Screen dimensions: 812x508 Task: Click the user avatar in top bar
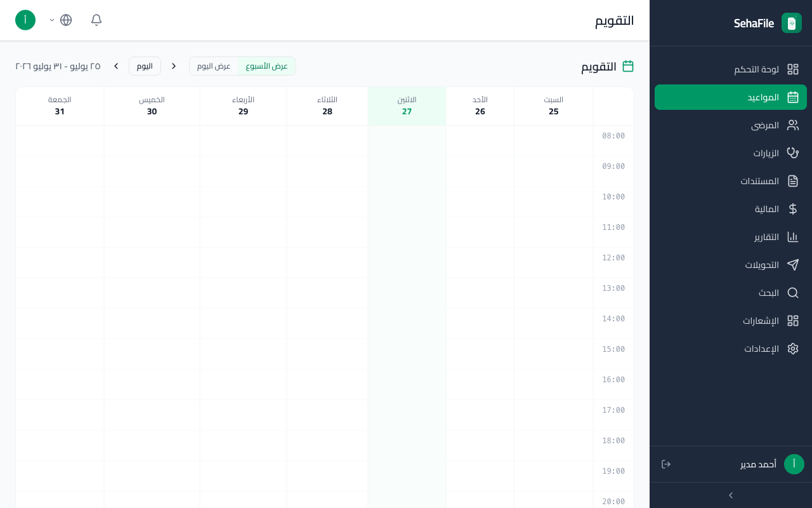point(25,20)
